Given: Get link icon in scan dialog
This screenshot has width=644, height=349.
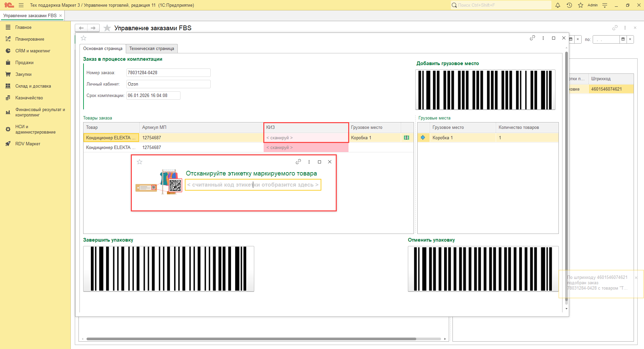Looking at the screenshot, I should click(x=298, y=162).
